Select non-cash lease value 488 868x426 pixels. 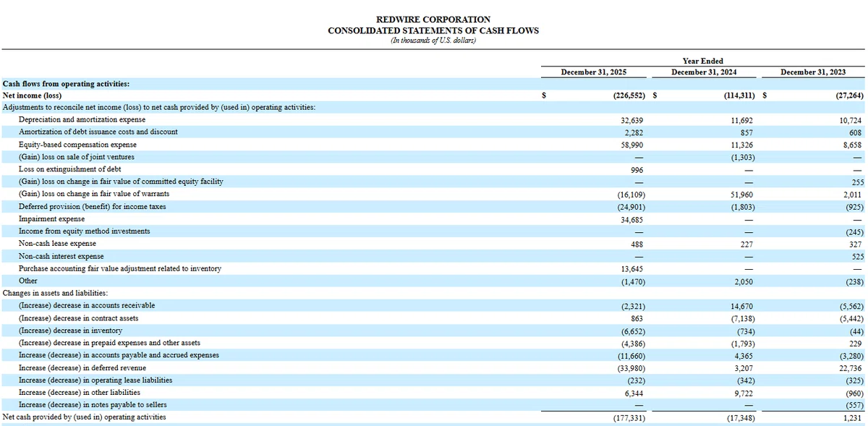coord(637,244)
